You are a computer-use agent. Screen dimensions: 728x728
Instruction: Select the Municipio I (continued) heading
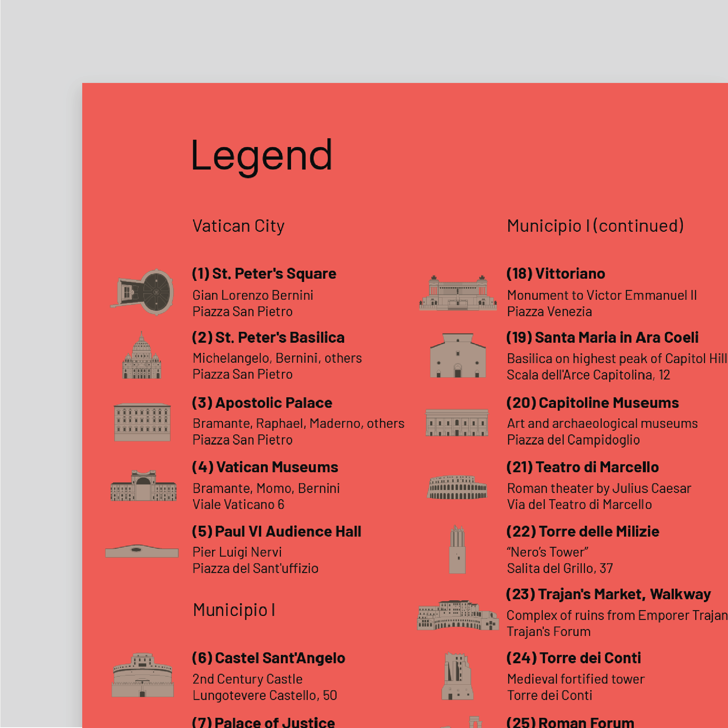click(595, 226)
